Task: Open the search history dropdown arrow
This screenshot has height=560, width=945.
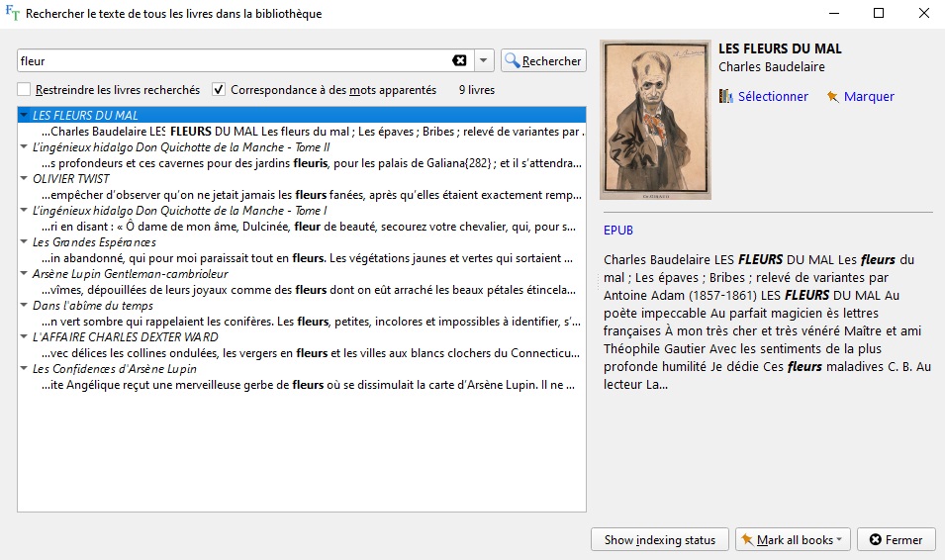Action: click(483, 60)
